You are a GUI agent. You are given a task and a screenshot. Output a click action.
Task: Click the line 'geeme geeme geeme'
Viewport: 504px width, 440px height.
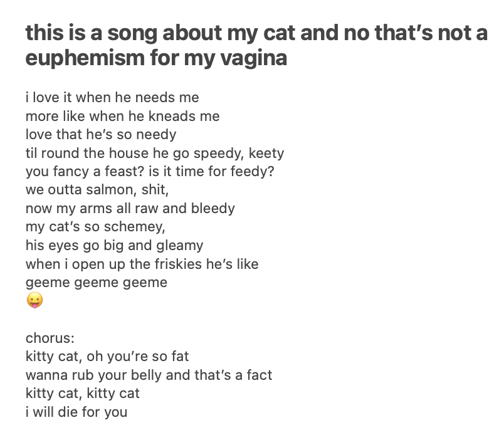click(x=97, y=283)
